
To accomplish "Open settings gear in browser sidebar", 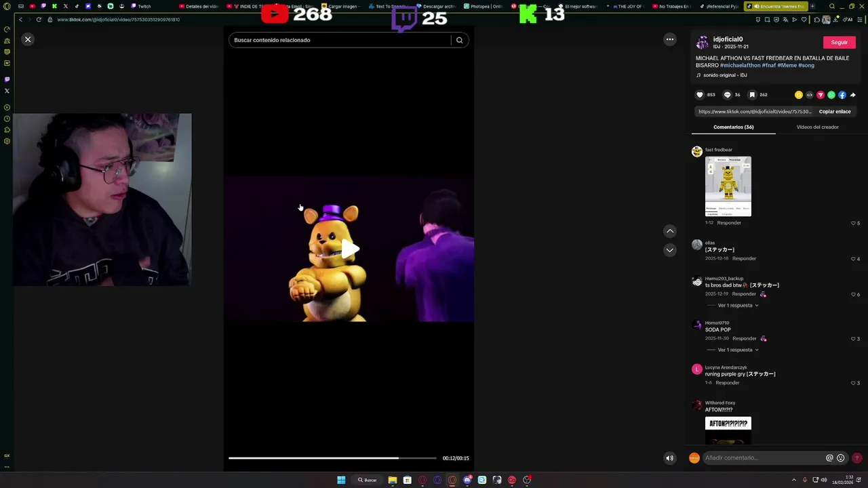I will [x=7, y=142].
